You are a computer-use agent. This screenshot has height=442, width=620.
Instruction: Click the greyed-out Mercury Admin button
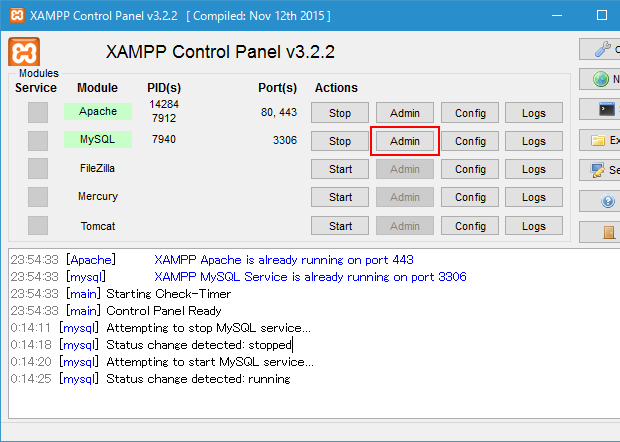pos(405,197)
